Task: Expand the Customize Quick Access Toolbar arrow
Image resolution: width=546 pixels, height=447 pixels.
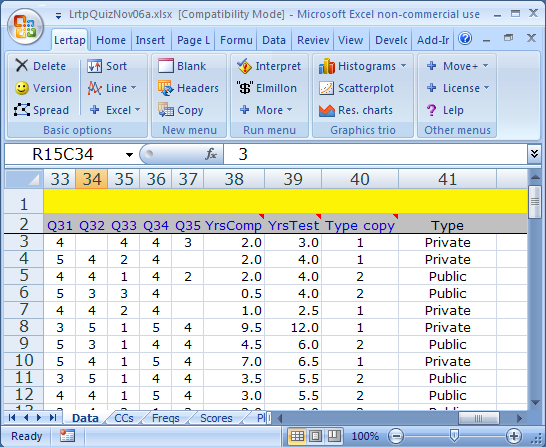Action: [58, 15]
